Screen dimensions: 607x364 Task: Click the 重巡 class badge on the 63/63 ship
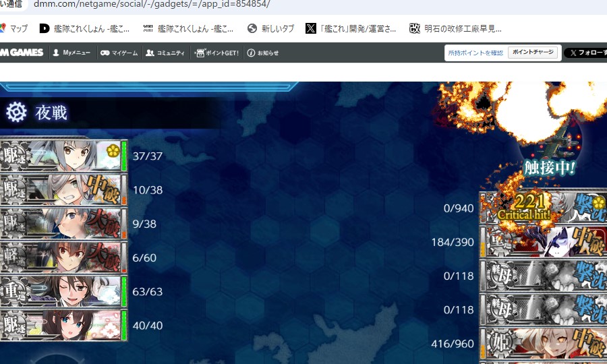tap(15, 292)
